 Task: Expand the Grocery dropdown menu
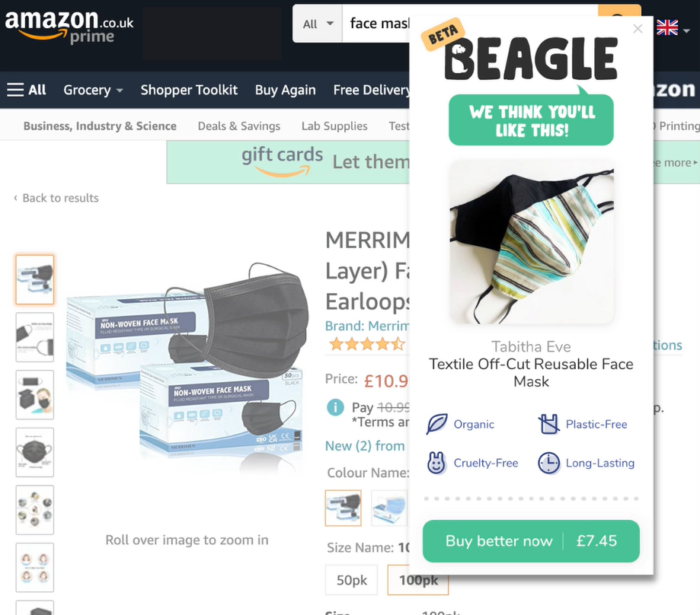tap(93, 90)
